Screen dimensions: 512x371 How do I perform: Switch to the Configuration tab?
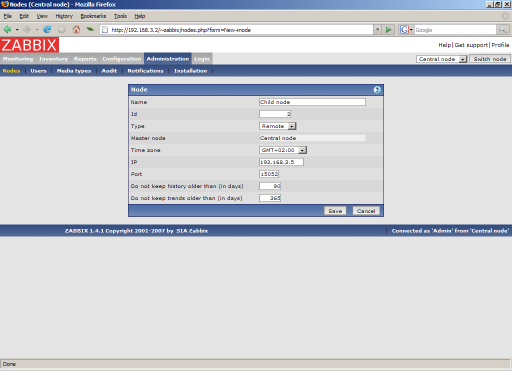122,59
